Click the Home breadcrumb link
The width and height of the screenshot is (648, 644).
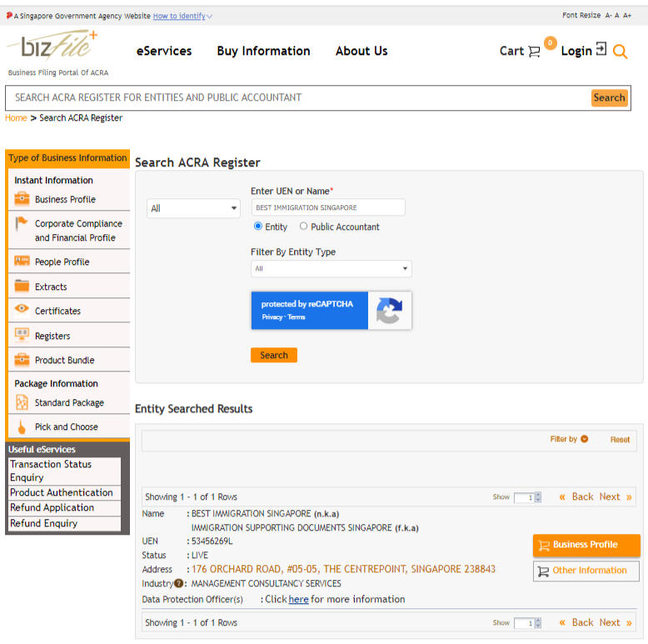pos(16,117)
